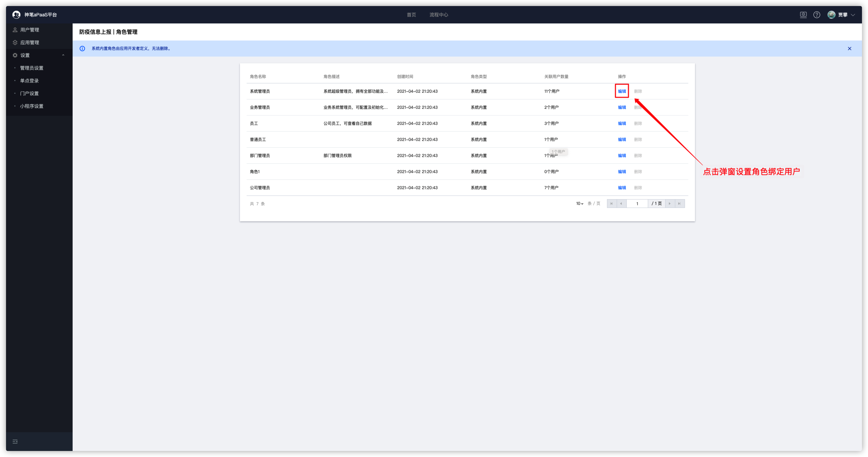Click the 关联用户数量 column header
Image resolution: width=868 pixels, height=457 pixels.
[556, 77]
